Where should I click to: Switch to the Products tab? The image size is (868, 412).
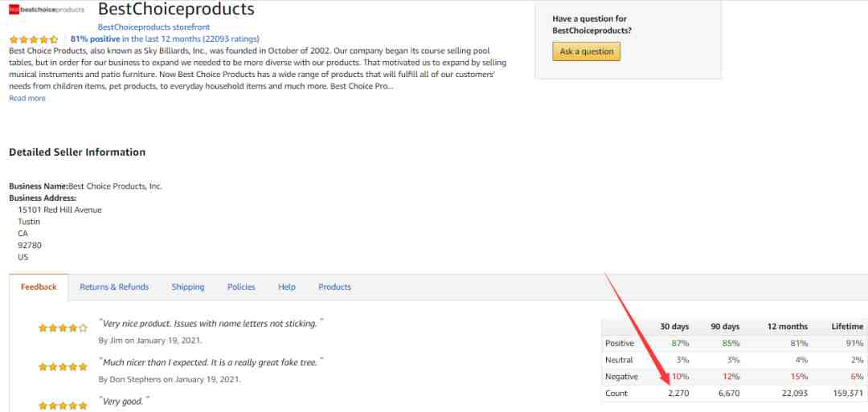click(334, 287)
